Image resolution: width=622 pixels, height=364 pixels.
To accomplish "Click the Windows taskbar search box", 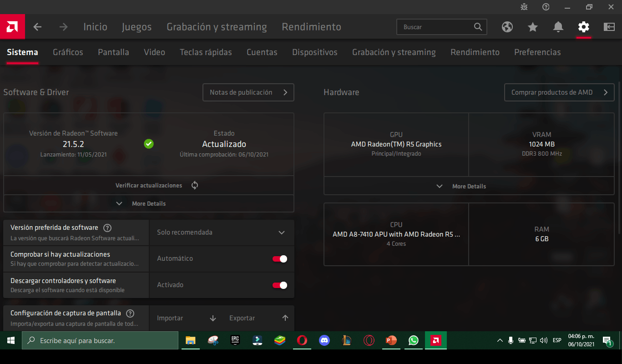I will point(100,340).
